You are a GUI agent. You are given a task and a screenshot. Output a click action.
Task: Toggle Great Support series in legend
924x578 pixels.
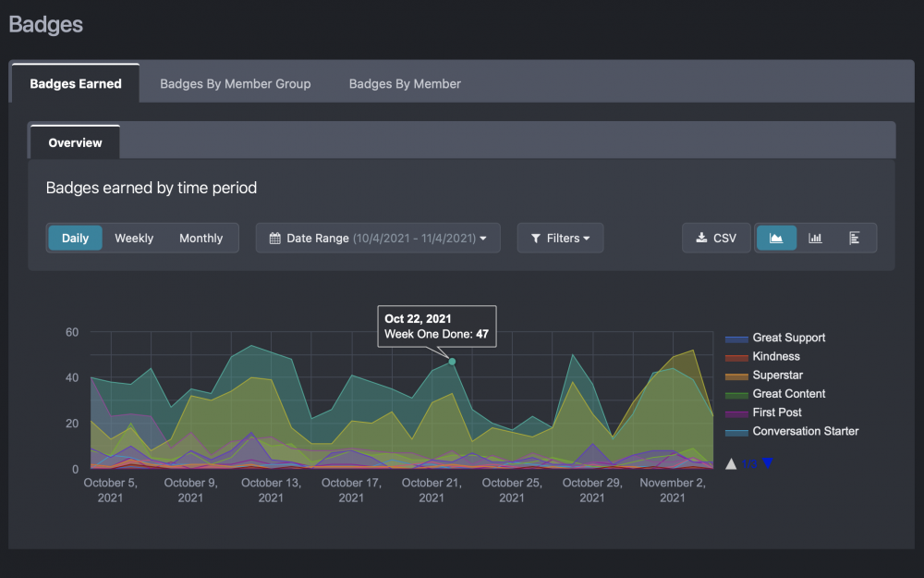tap(788, 338)
